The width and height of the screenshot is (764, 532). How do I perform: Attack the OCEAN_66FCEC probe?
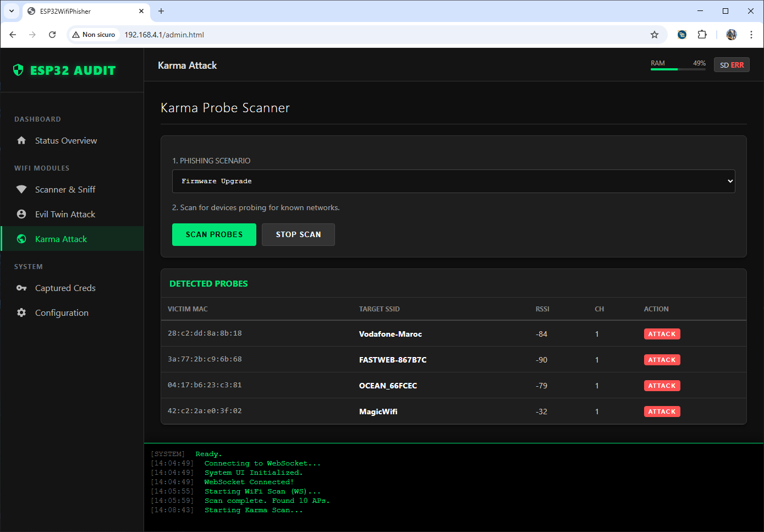point(662,386)
